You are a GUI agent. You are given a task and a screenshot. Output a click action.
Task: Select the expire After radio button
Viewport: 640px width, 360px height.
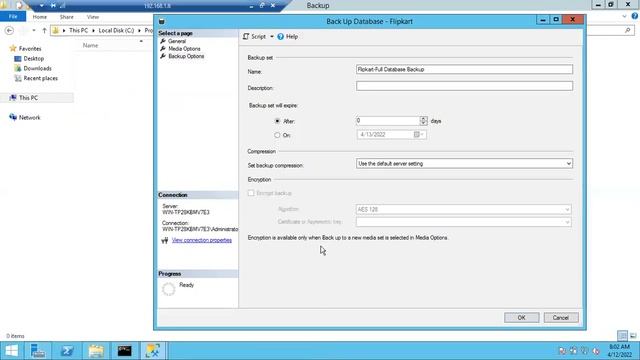(278, 121)
